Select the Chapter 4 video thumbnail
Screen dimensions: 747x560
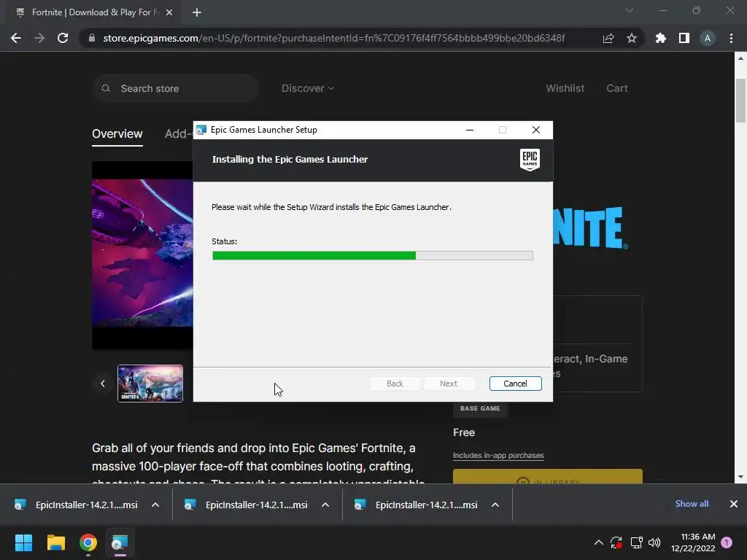click(x=150, y=384)
